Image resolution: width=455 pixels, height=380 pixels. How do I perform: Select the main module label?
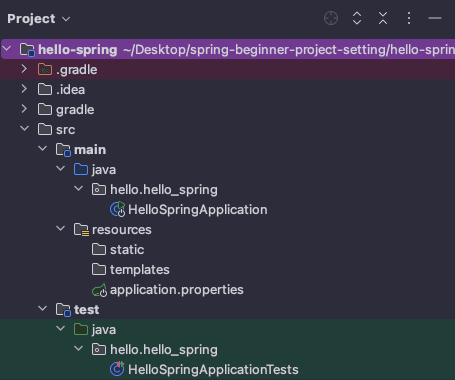pos(90,150)
